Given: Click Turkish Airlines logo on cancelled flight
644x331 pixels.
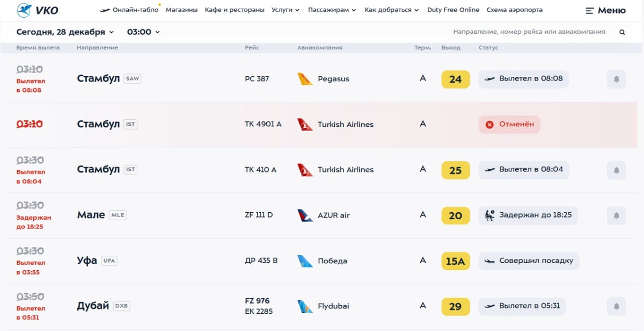Looking at the screenshot, I should pos(305,125).
